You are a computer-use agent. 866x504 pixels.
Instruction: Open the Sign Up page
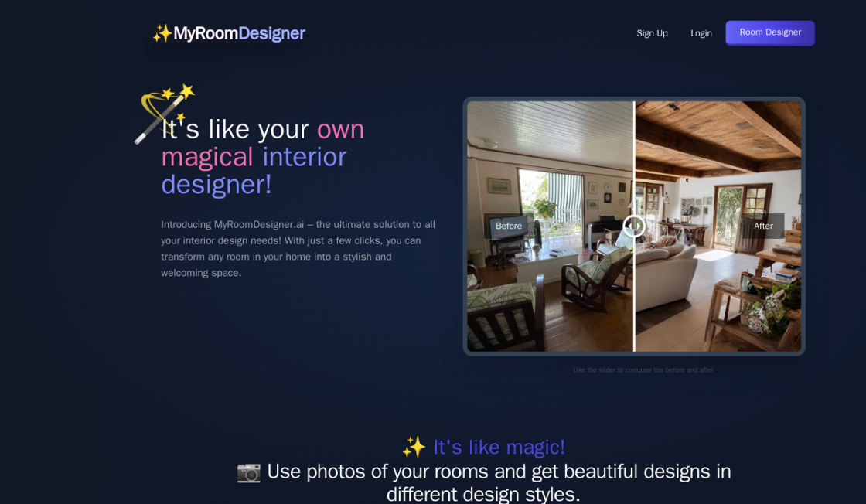(x=652, y=33)
